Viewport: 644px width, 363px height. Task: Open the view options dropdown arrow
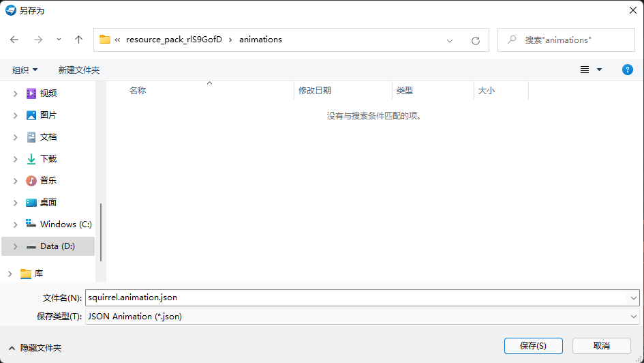point(599,70)
